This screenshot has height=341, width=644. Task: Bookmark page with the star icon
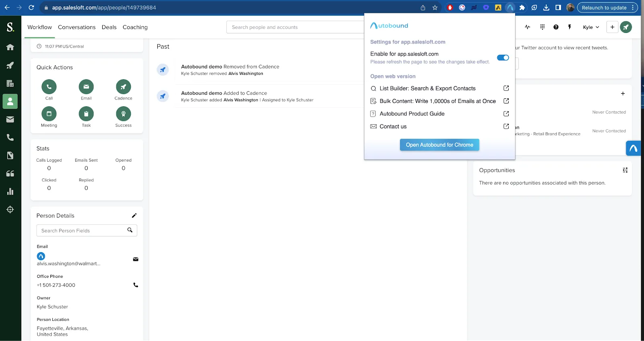tap(435, 8)
